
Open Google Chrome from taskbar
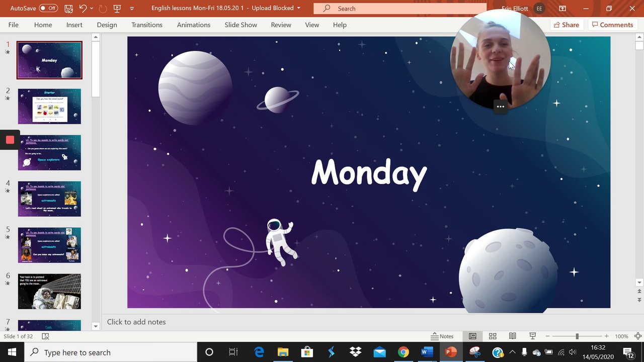pos(403,352)
